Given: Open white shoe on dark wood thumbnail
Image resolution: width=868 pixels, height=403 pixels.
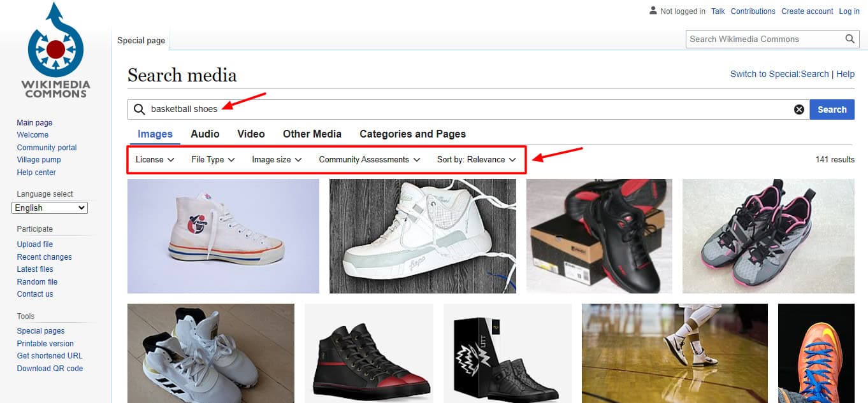Looking at the screenshot, I should pos(423,236).
